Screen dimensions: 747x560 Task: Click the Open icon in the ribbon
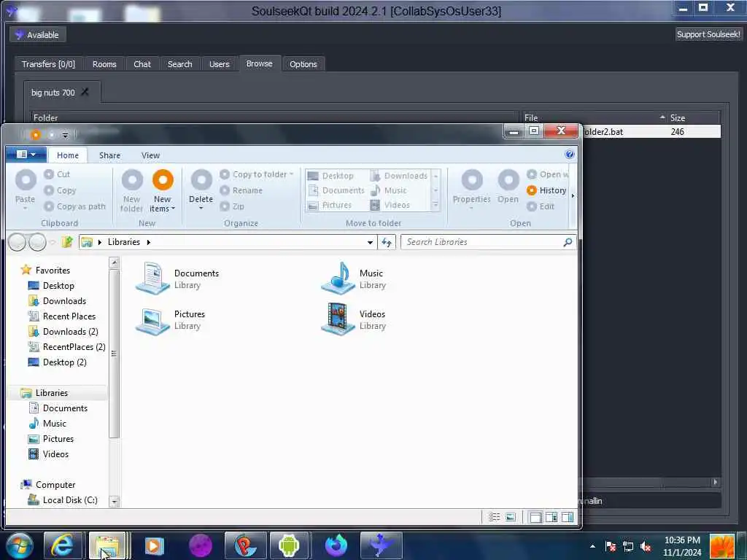point(508,181)
